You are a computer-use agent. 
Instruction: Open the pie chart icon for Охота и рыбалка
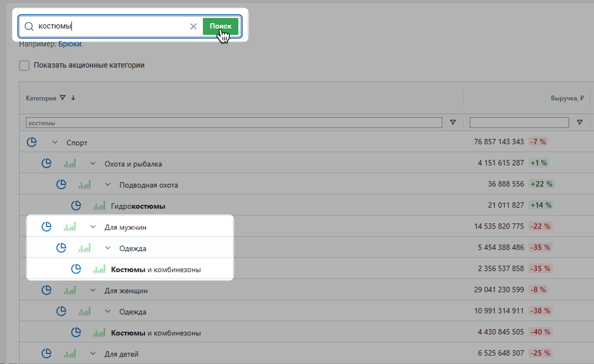[x=47, y=163]
